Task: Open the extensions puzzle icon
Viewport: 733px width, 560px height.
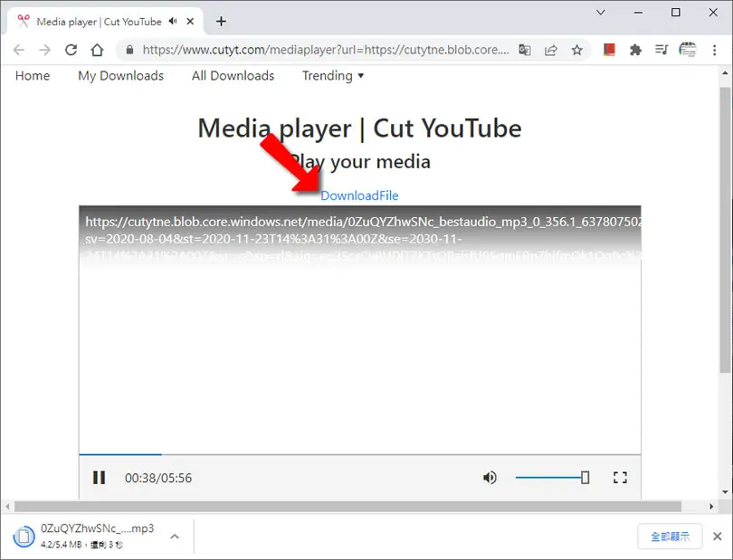Action: (635, 50)
